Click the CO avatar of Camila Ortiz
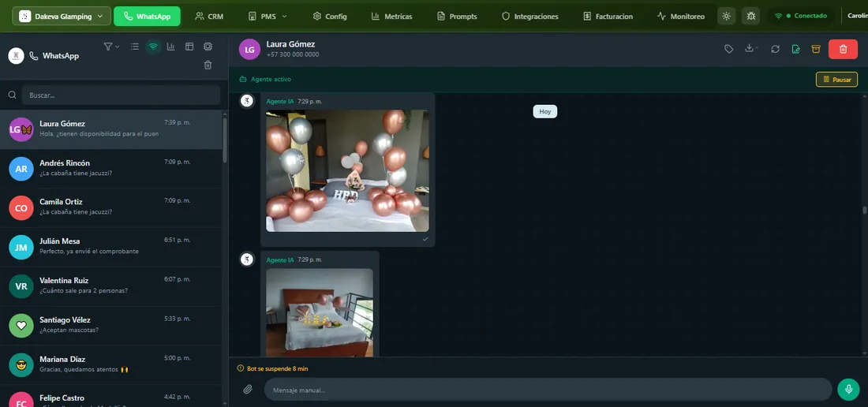868x407 pixels. tap(21, 208)
